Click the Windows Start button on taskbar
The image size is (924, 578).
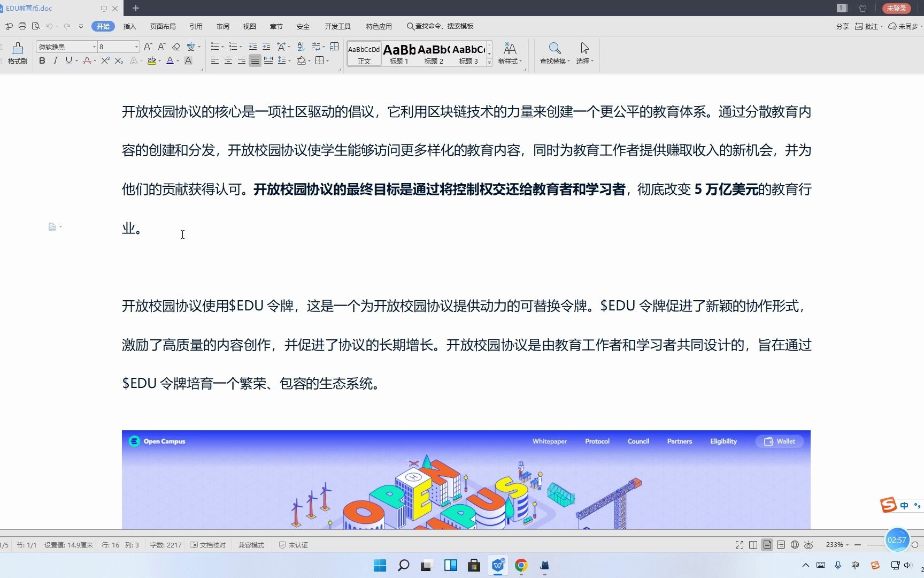point(380,565)
